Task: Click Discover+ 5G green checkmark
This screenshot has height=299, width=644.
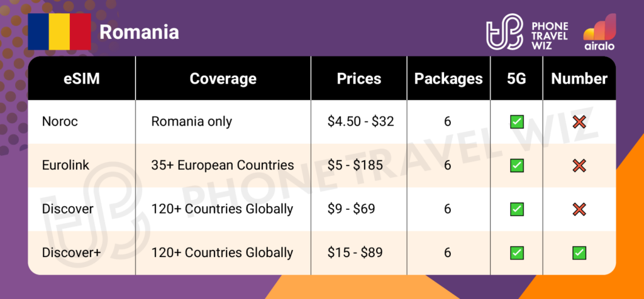Action: point(517,253)
